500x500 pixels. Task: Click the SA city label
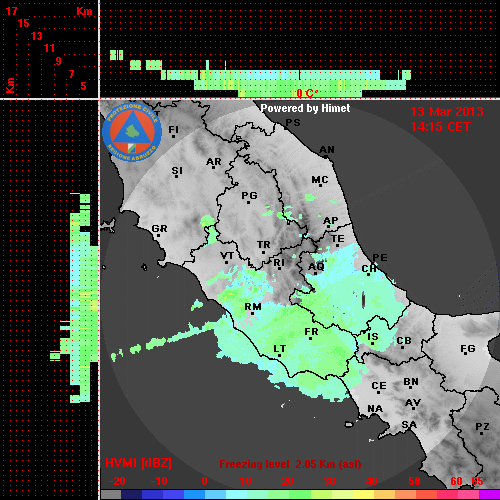click(409, 425)
